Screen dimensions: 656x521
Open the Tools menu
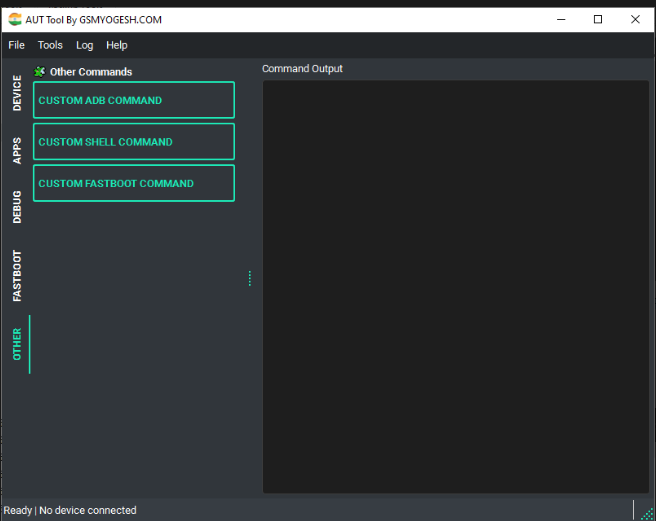(x=50, y=45)
